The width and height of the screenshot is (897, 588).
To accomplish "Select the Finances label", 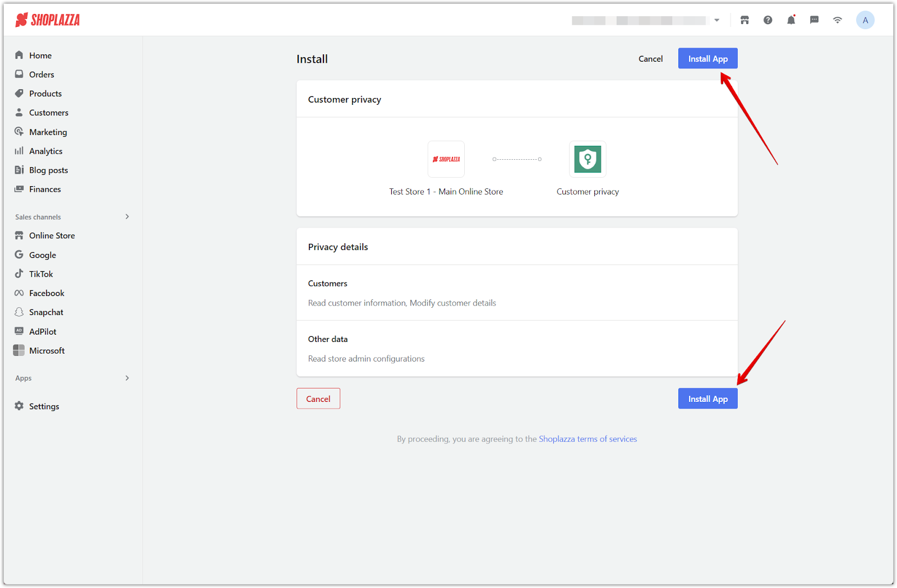I will pyautogui.click(x=45, y=189).
